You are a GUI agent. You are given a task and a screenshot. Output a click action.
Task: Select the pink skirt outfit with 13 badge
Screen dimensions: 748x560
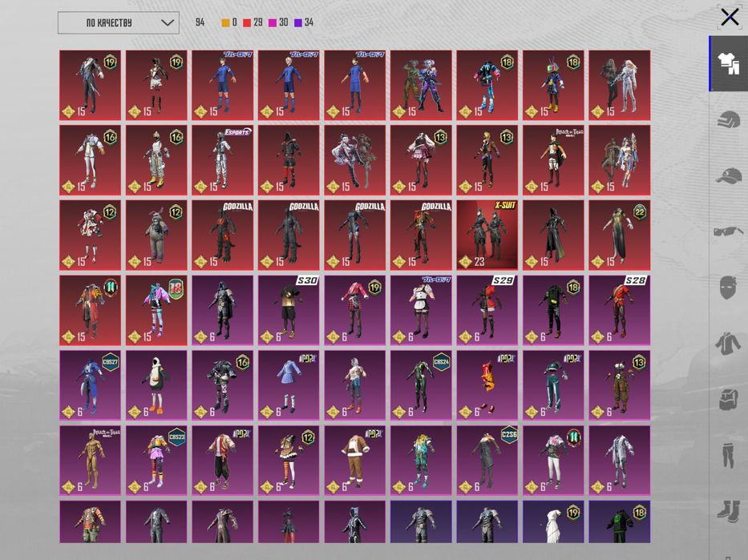coord(421,160)
